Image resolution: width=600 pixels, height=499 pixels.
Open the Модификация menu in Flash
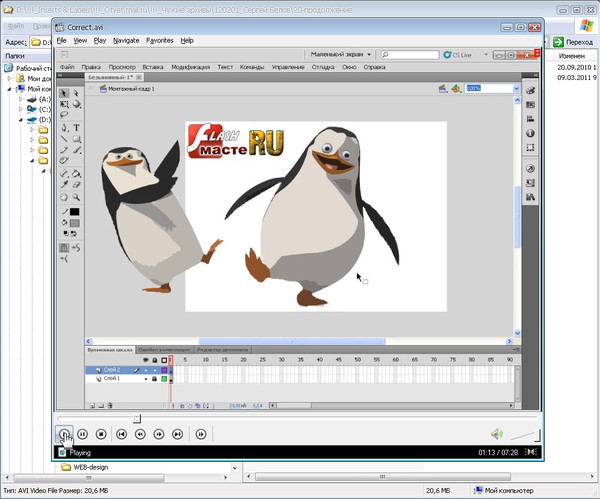(x=191, y=67)
